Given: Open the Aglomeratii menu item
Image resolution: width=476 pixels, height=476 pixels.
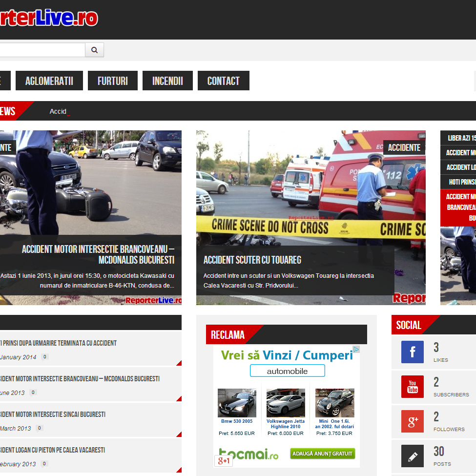Looking at the screenshot, I should coord(49,81).
